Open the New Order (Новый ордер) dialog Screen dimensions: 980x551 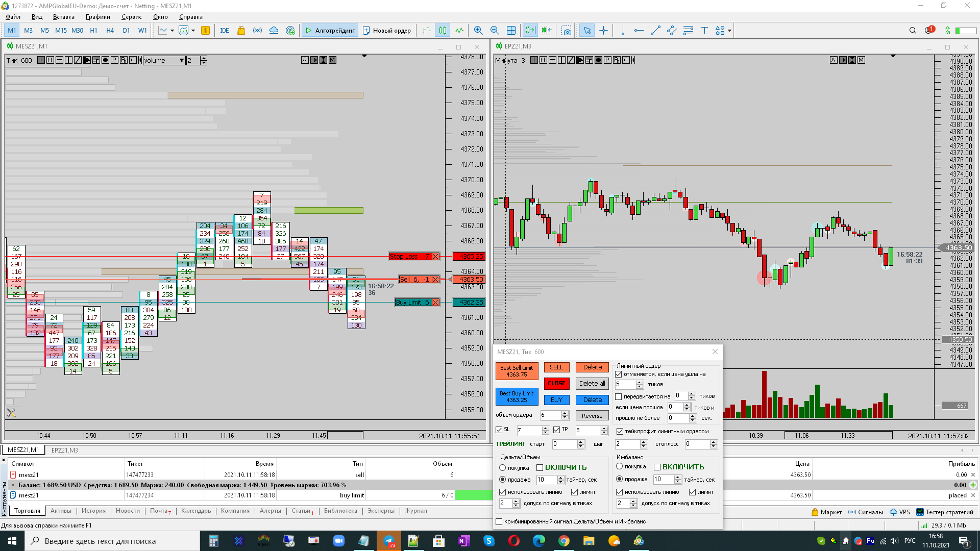pos(386,31)
